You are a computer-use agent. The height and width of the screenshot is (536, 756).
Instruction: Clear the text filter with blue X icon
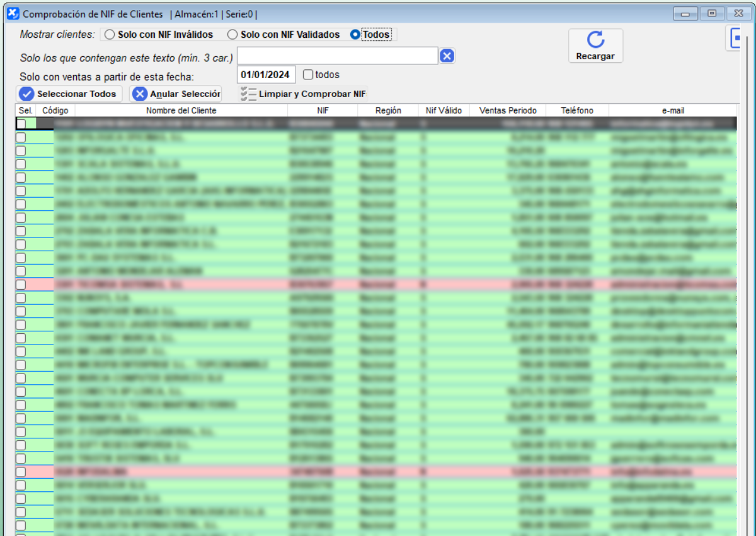[x=447, y=56]
